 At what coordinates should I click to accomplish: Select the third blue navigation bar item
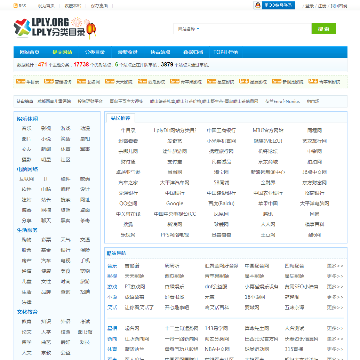click(x=95, y=52)
